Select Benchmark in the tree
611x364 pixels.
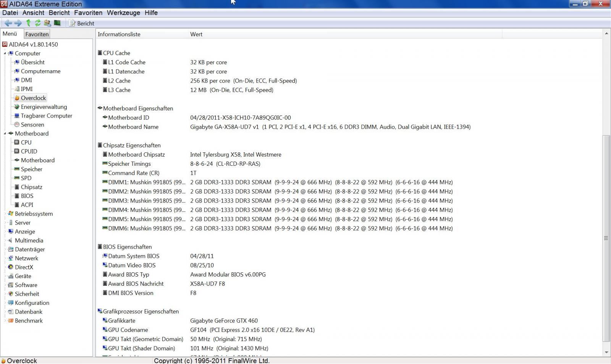click(x=29, y=321)
